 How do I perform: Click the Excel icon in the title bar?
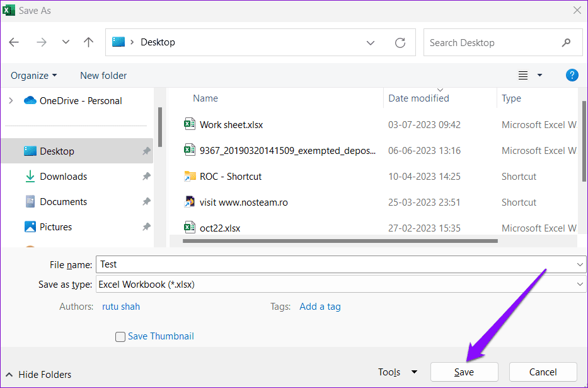point(8,10)
